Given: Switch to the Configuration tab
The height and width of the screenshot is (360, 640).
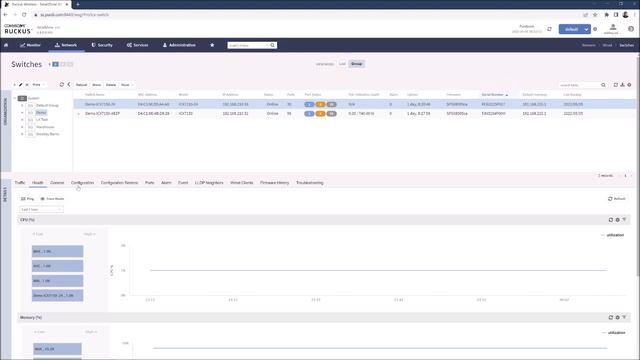Looking at the screenshot, I should (82, 183).
